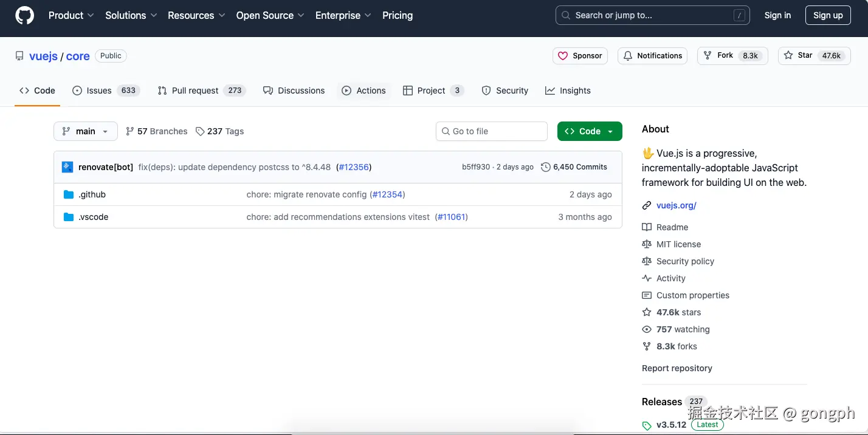
Task: Click the .github folder icon
Action: pos(69,194)
